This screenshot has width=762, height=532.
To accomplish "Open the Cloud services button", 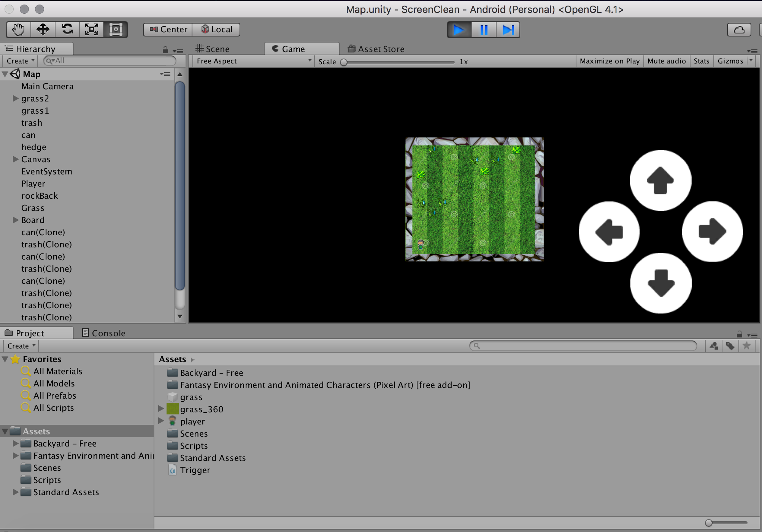I will (739, 30).
